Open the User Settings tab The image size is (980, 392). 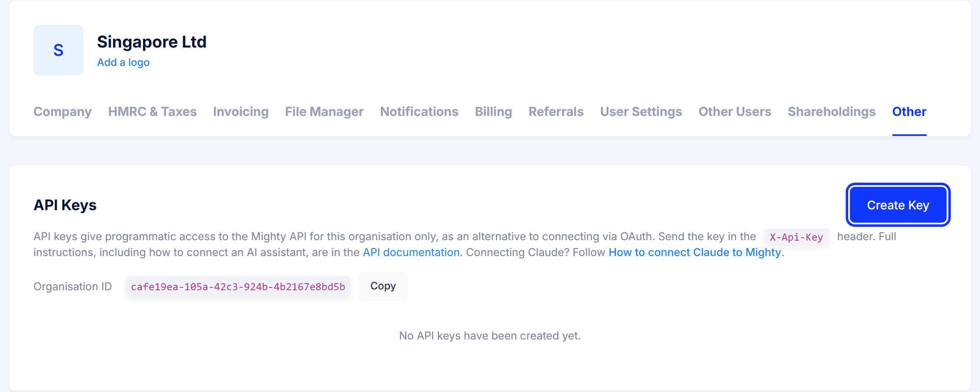[641, 111]
